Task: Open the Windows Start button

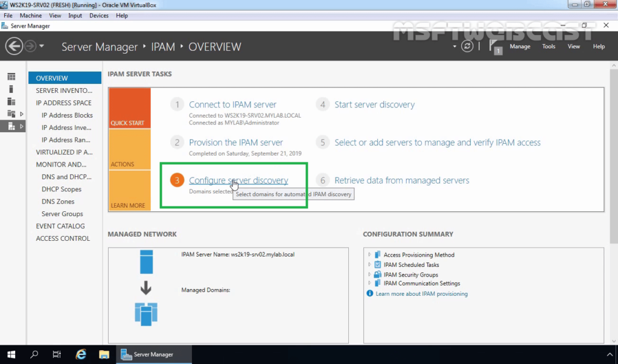Action: (x=11, y=354)
